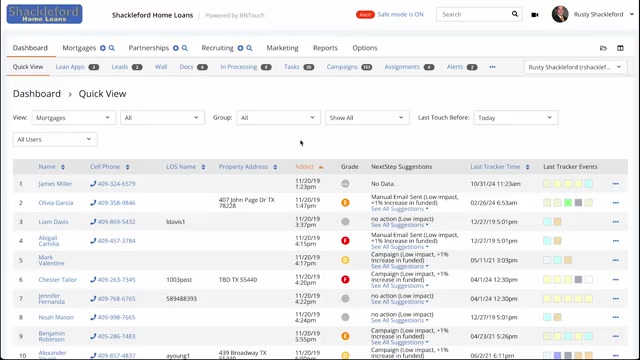The height and width of the screenshot is (360, 640).
Task: Click sort arrows next to Property Address column
Action: [x=275, y=167]
